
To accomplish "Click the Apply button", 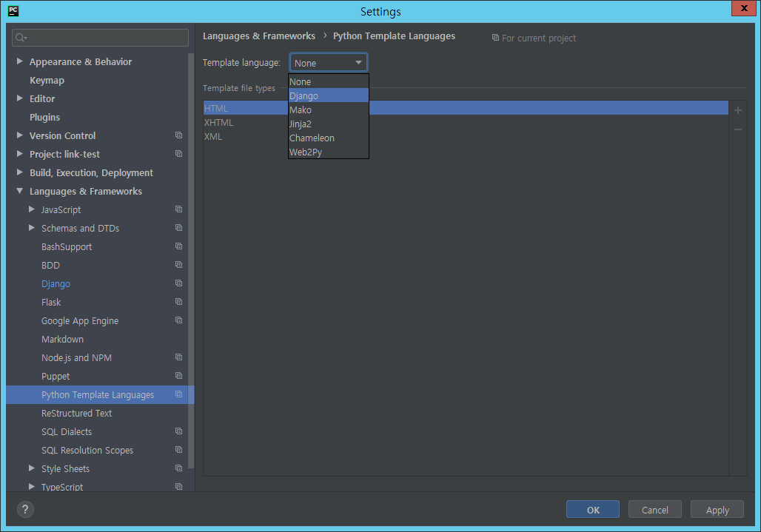I will coord(717,510).
